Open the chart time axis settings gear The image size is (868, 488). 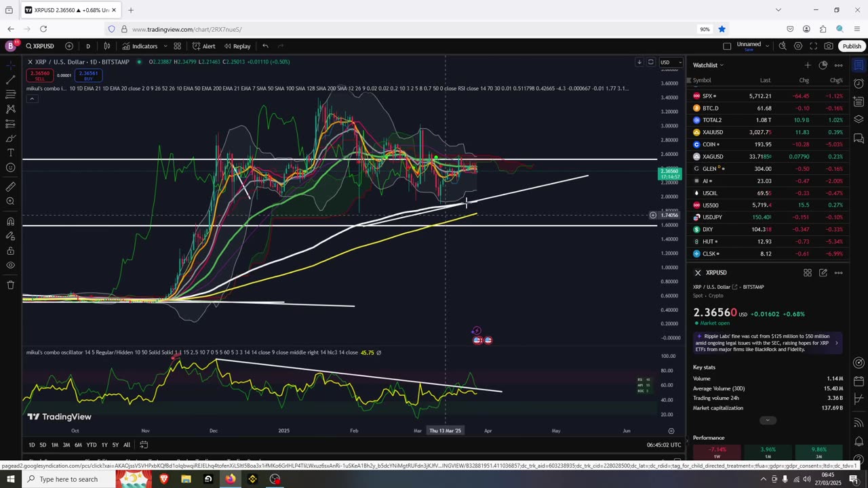(x=671, y=430)
